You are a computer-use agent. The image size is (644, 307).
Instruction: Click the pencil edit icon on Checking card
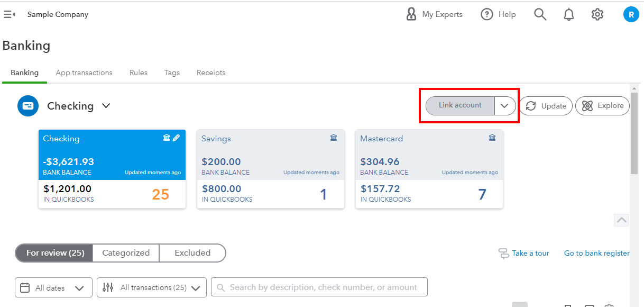176,138
